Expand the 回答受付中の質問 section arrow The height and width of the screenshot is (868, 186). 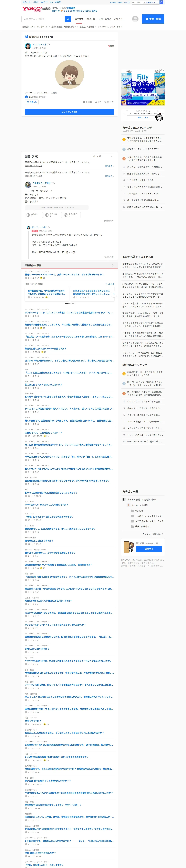click(113, 265)
